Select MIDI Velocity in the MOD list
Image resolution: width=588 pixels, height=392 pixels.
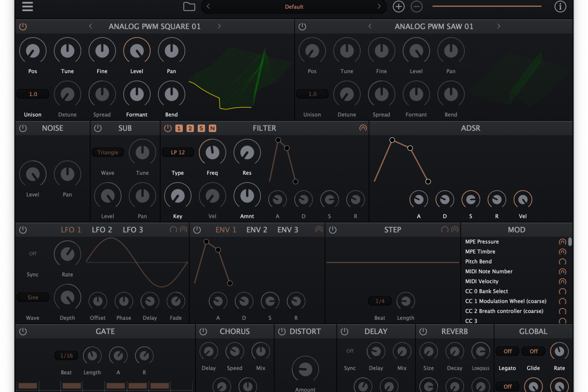point(482,281)
